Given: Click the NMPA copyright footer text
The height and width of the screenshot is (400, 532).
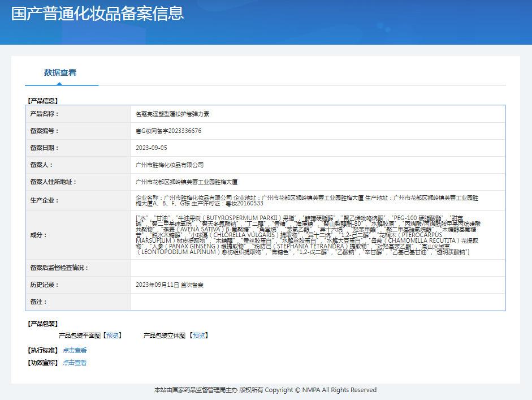Looking at the screenshot, I should pyautogui.click(x=265, y=390).
